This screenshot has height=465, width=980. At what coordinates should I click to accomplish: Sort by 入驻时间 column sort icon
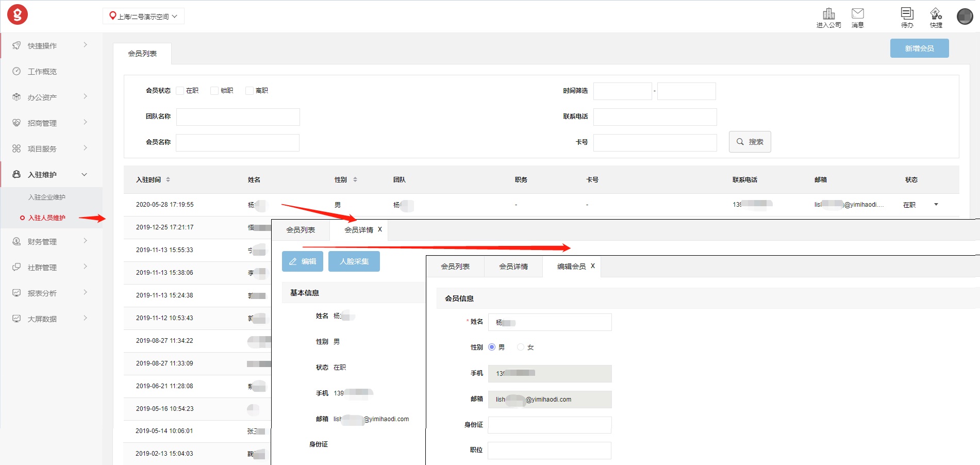[x=168, y=180]
